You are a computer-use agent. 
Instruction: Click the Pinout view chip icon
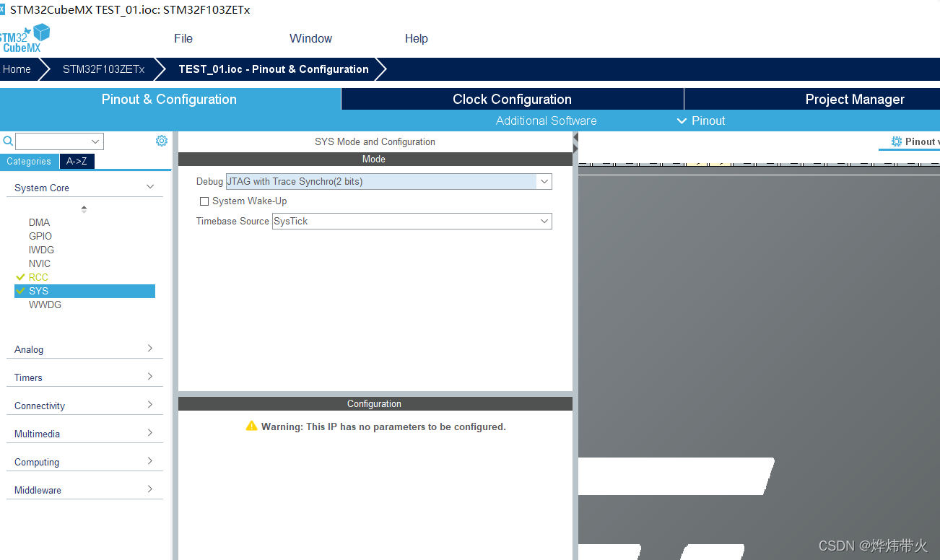click(897, 141)
